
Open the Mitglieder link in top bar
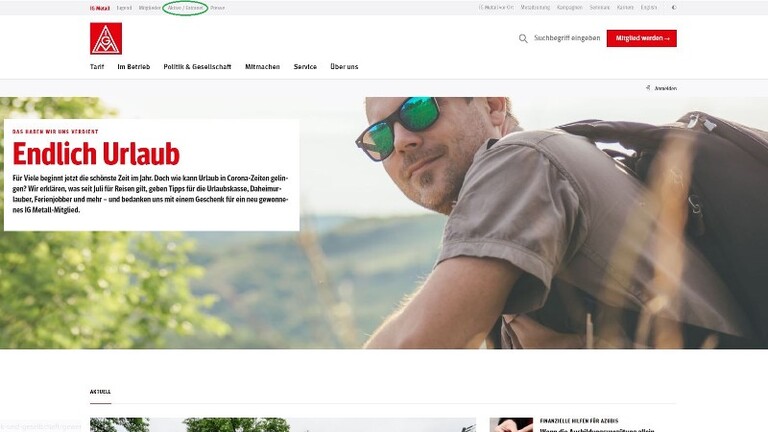point(149,8)
